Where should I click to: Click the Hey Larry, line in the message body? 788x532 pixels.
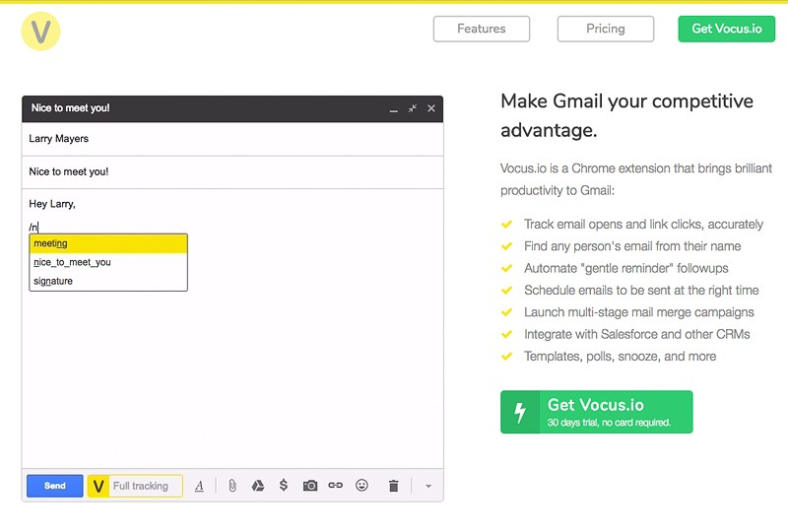point(52,204)
